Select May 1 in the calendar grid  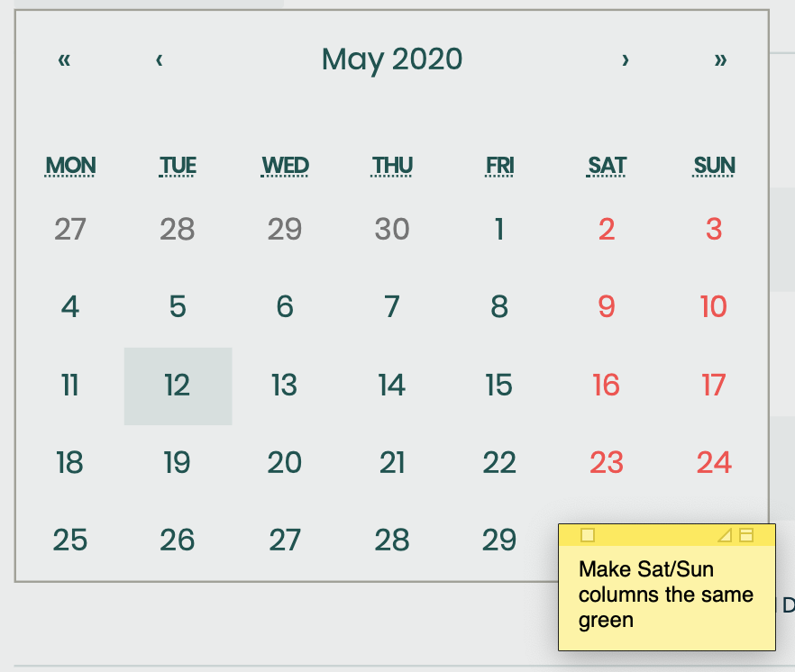(x=498, y=230)
